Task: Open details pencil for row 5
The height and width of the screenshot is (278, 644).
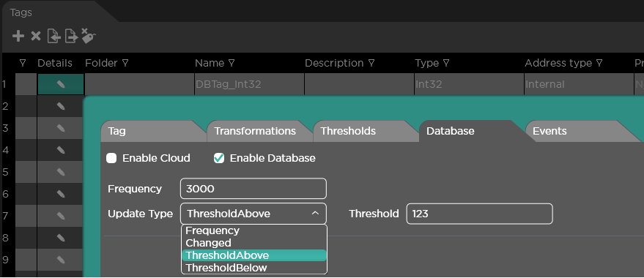Action: tap(61, 172)
